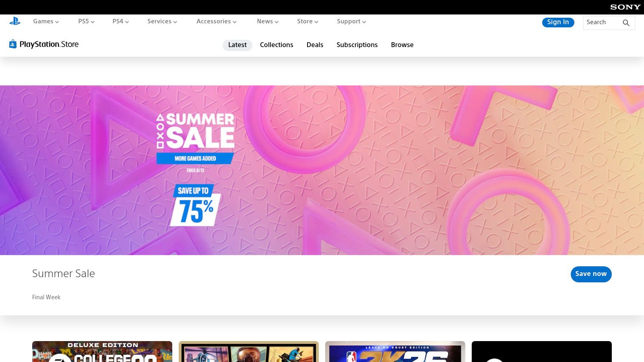
Task: Click the PlayStation logo icon
Action: [x=15, y=21]
